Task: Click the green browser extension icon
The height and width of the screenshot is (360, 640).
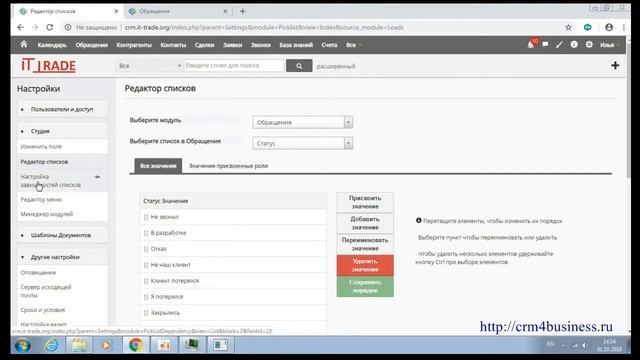Action: [x=587, y=27]
